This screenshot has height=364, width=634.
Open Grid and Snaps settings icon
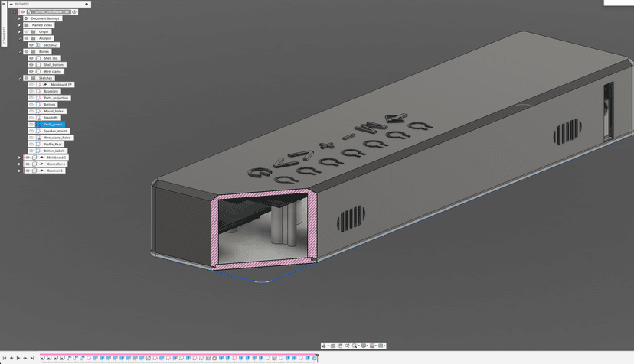(373, 346)
